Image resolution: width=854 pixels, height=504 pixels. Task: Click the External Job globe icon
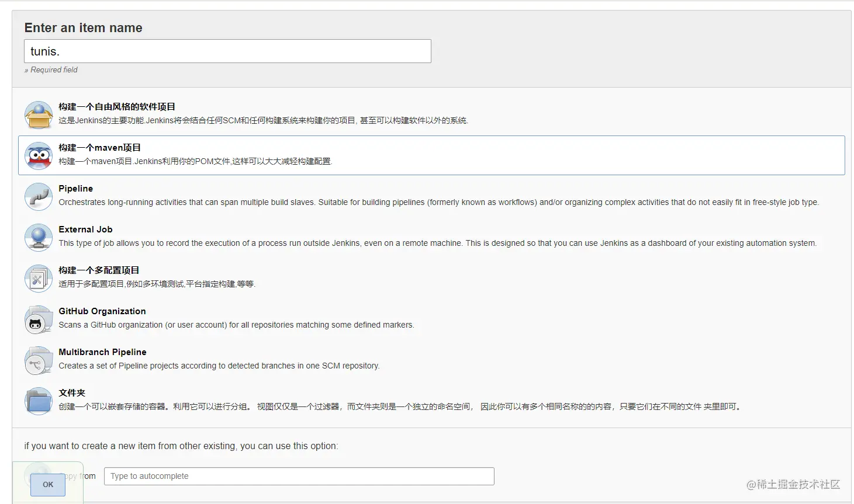point(39,237)
